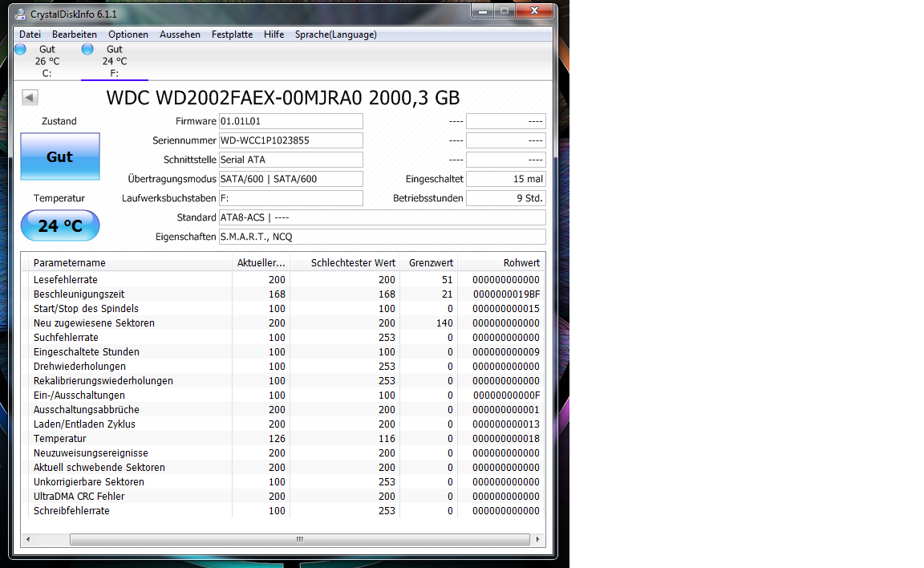The height and width of the screenshot is (568, 924).
Task: Switch to drive C: tab showing 26 °C
Action: pos(47,61)
